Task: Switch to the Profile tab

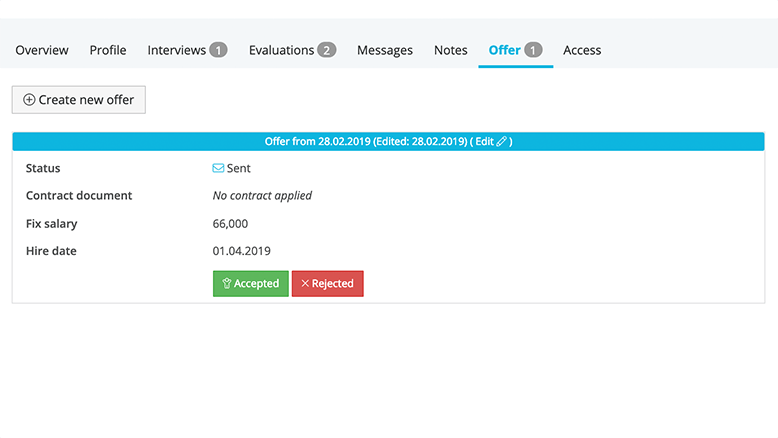Action: [x=108, y=50]
